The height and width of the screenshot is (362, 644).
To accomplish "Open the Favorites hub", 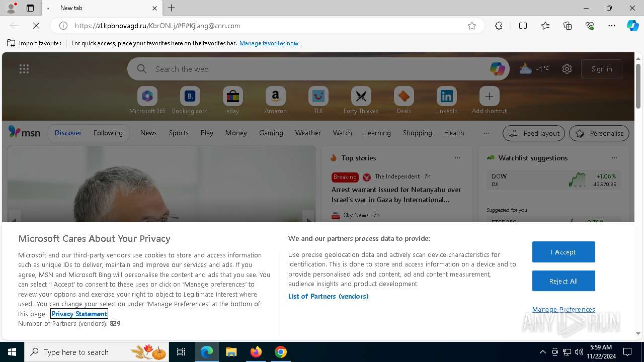I will click(x=545, y=26).
